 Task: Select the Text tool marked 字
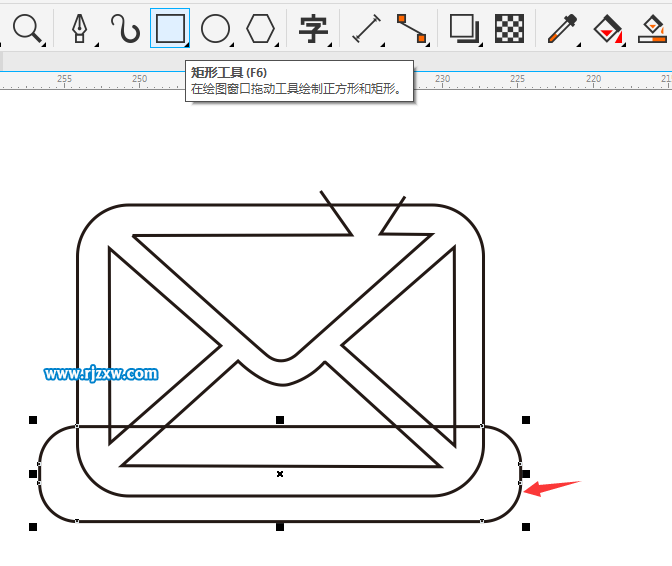[x=313, y=29]
